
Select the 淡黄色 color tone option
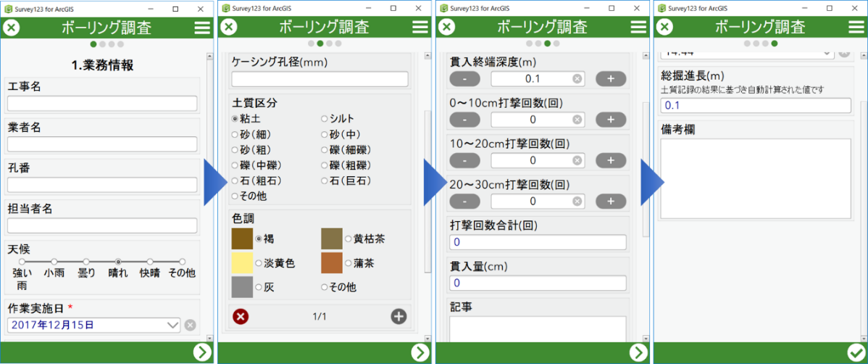click(x=259, y=263)
